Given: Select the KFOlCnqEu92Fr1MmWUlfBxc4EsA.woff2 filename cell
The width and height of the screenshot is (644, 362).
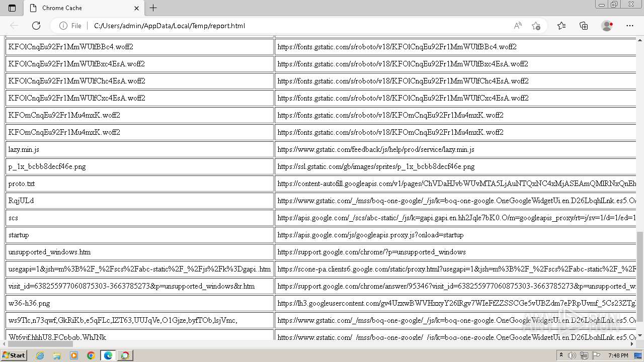Looking at the screenshot, I should 139,64.
